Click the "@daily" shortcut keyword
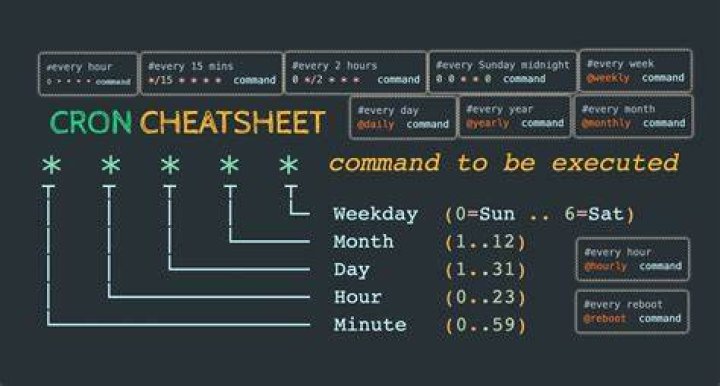The width and height of the screenshot is (720, 386). (x=376, y=124)
